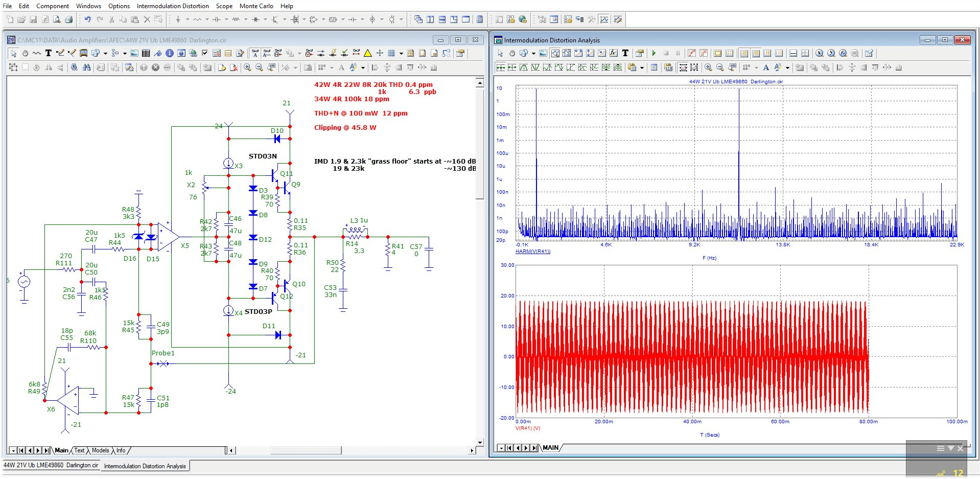
Task: Open the File menu
Action: tap(7, 6)
